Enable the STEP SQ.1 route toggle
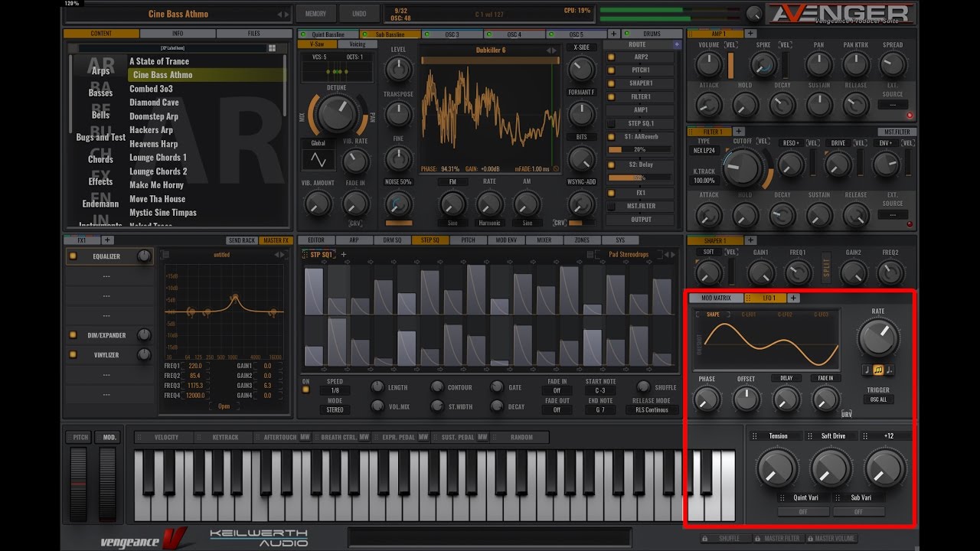This screenshot has width=980, height=551. [611, 123]
